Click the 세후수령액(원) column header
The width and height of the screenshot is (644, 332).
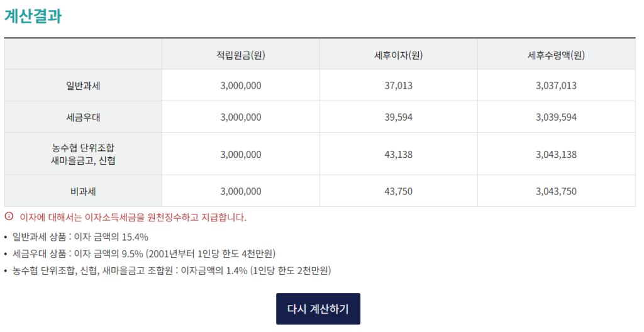coord(556,55)
